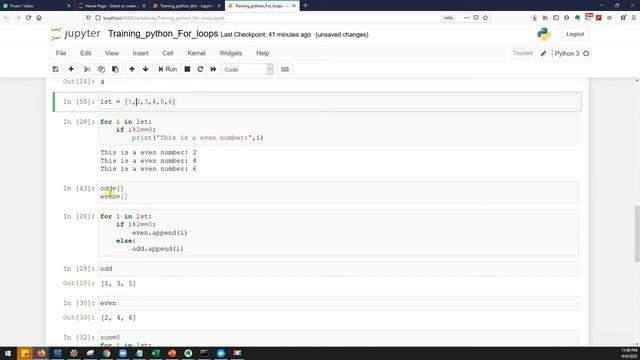Save and checkpoint the notebook
The height and width of the screenshot is (360, 640).
(56, 69)
